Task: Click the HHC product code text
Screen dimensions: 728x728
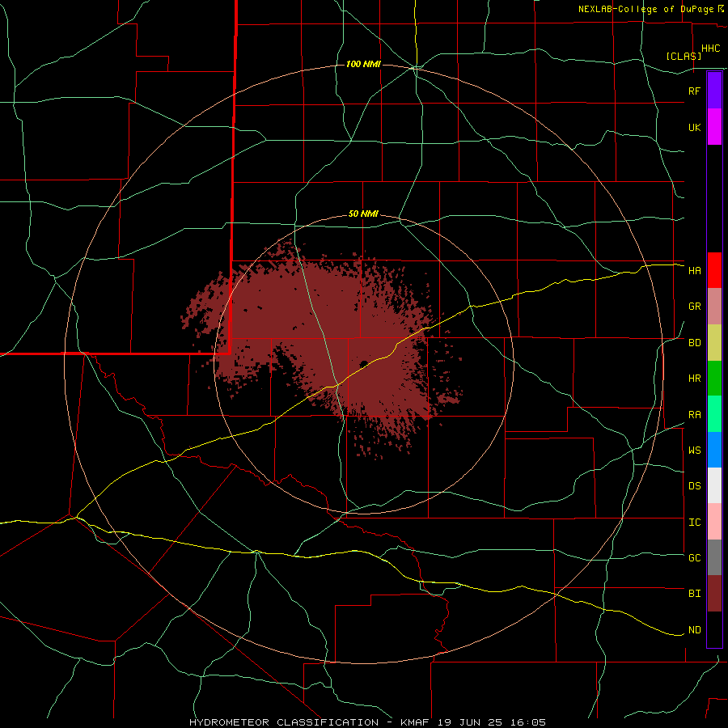Action: point(711,49)
